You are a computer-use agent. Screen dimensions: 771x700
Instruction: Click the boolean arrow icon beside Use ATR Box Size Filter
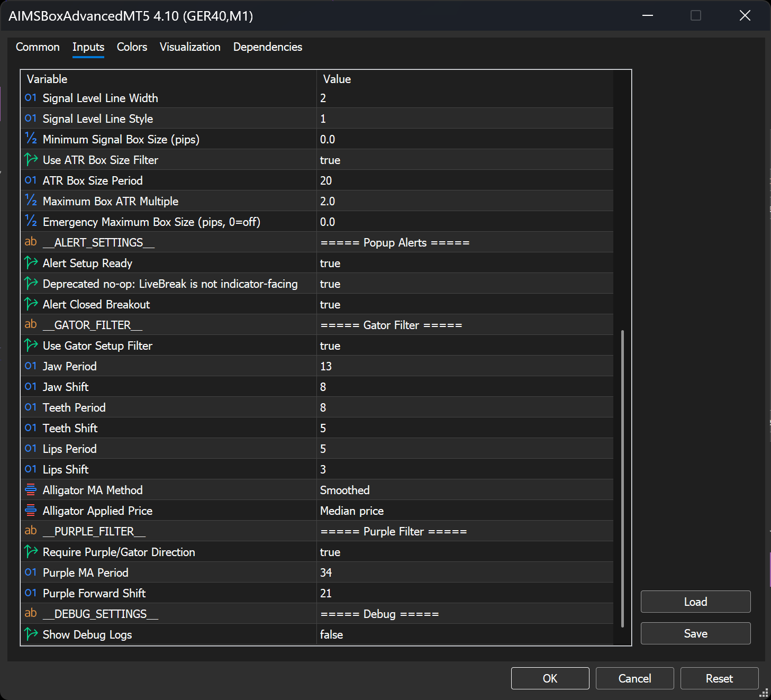[31, 159]
